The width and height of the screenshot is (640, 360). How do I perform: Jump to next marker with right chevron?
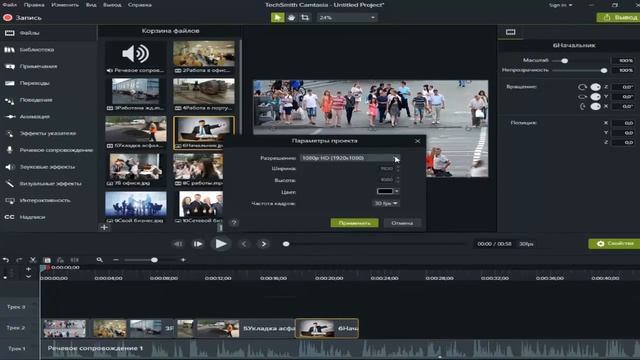tap(264, 244)
